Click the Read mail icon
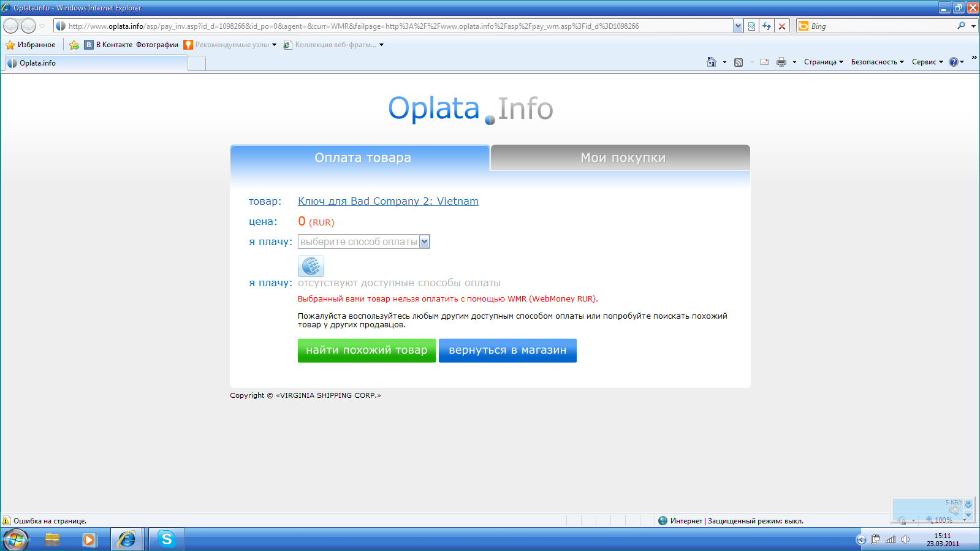Viewport: 980px width, 551px height. tap(764, 62)
